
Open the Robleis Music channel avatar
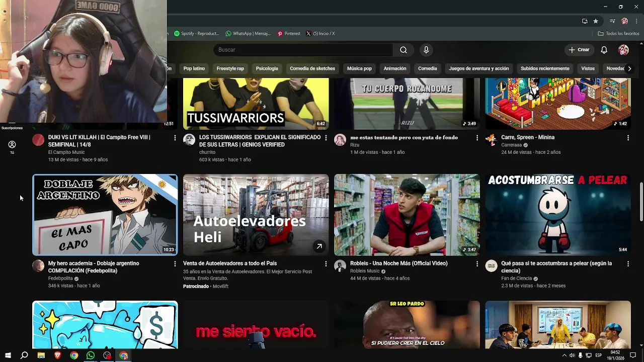tap(340, 266)
